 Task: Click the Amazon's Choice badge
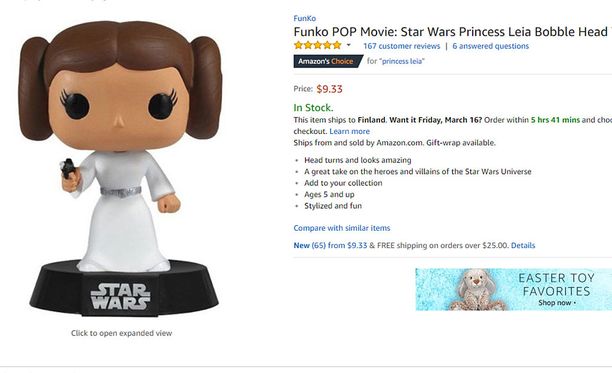pos(327,61)
